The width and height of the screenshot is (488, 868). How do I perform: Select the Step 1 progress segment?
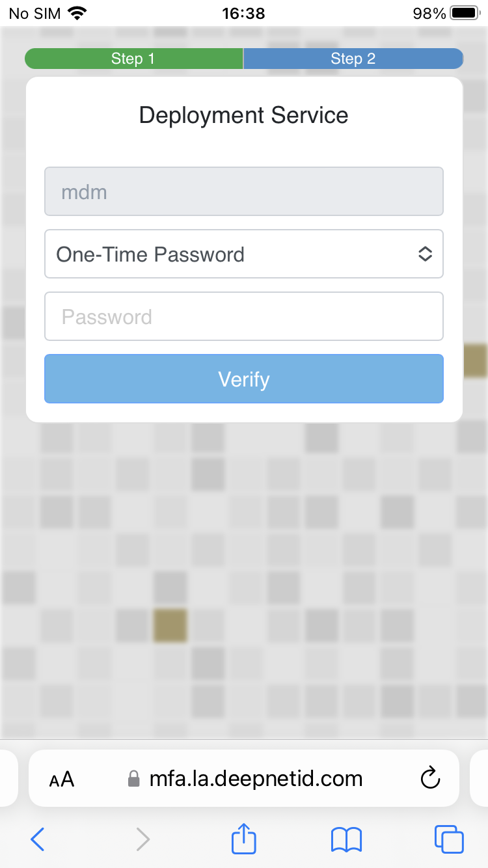[133, 59]
